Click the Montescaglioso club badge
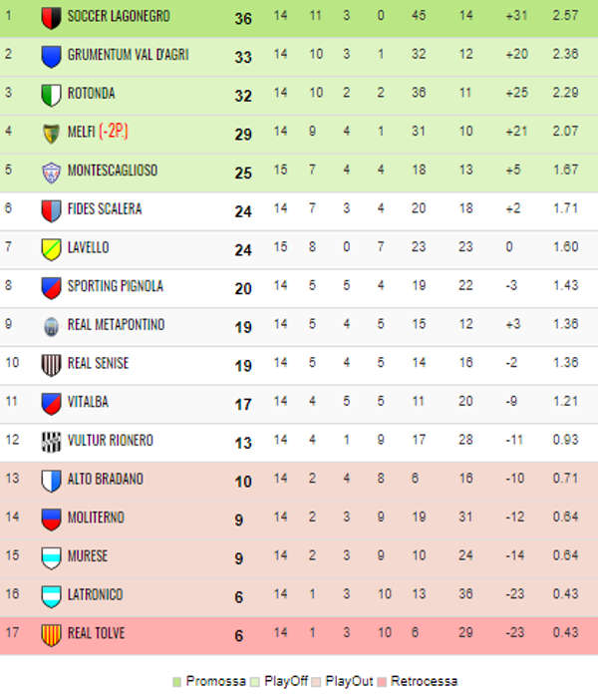The width and height of the screenshot is (598, 700). (x=51, y=173)
